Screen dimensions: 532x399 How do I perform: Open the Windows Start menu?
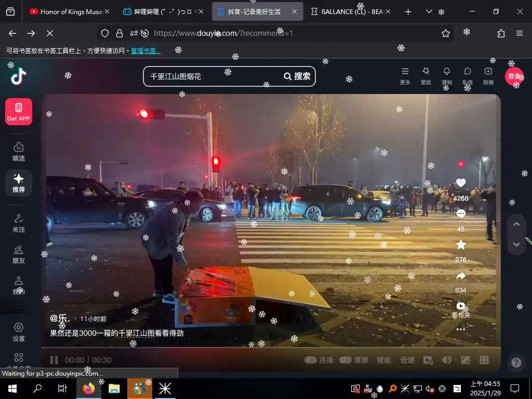tap(12, 389)
